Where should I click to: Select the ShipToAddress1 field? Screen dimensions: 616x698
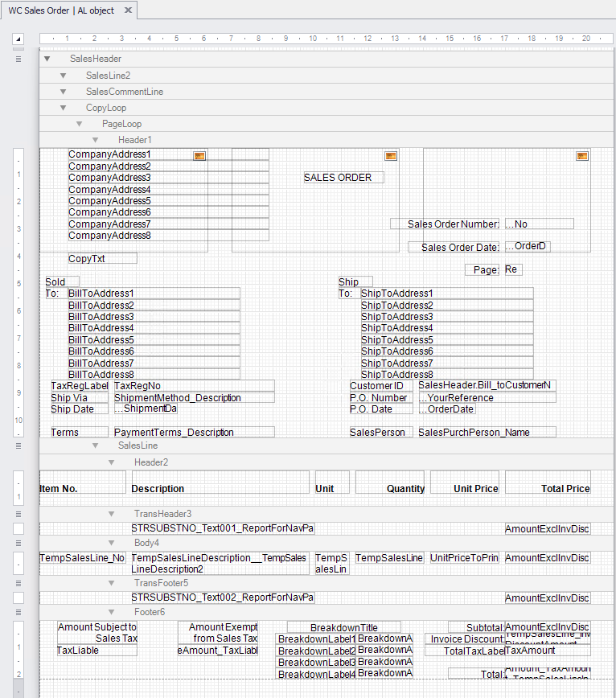tap(447, 294)
